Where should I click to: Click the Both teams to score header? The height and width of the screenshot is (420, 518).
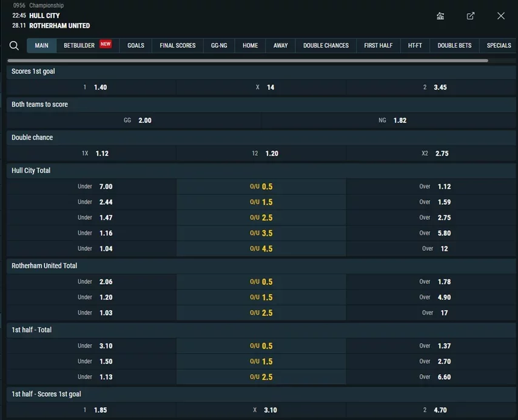[x=261, y=104]
